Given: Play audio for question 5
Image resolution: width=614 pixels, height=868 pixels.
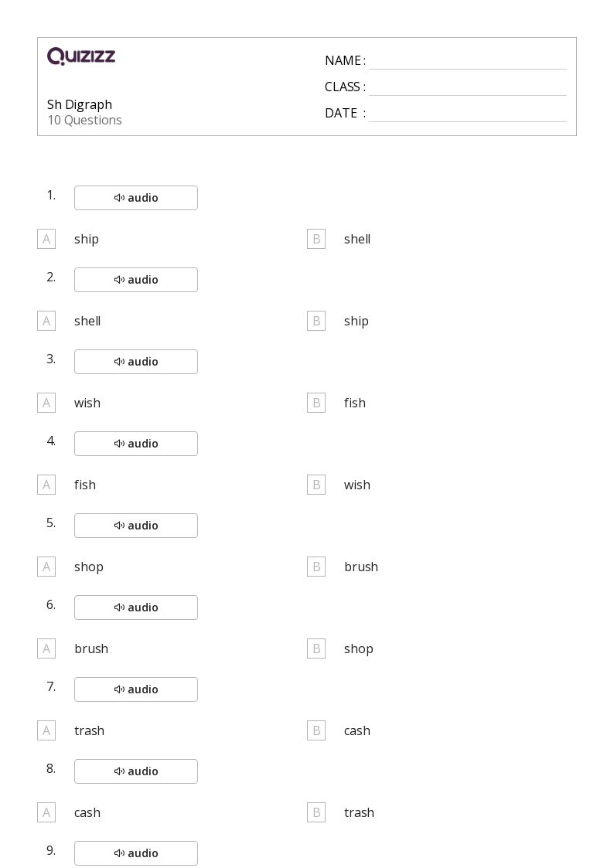Looking at the screenshot, I should [136, 526].
